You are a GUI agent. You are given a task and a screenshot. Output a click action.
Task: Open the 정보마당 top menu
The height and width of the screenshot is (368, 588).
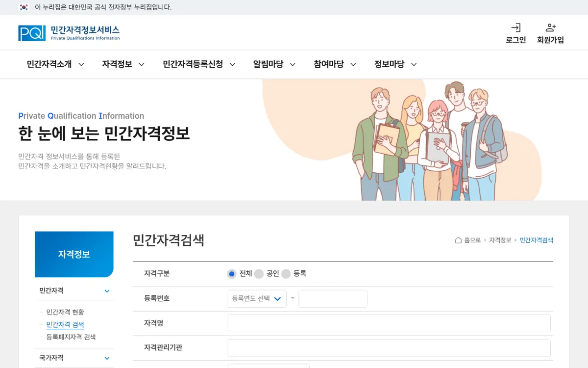pyautogui.click(x=389, y=64)
